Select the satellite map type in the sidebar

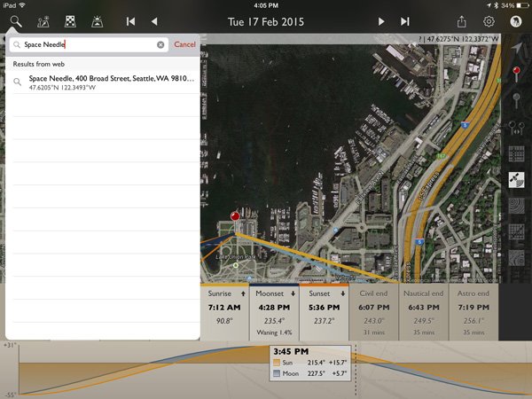(x=516, y=179)
